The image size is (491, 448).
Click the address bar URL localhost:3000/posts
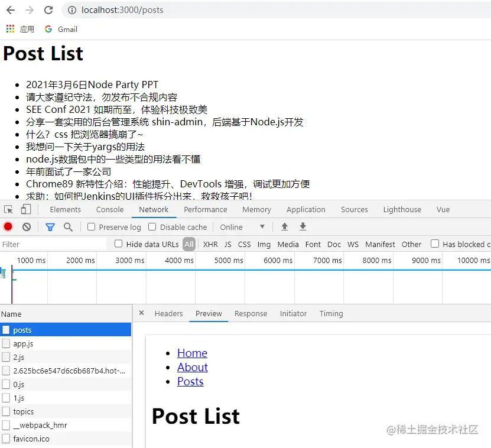122,10
